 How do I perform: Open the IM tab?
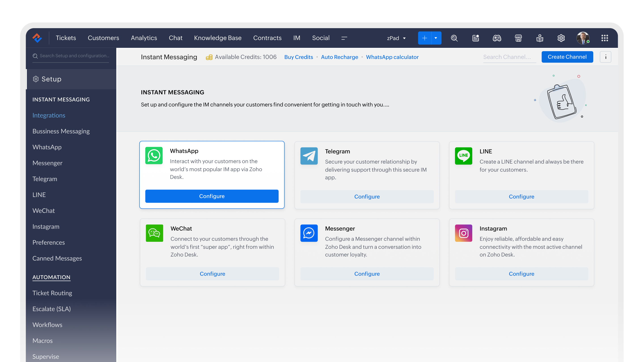297,38
